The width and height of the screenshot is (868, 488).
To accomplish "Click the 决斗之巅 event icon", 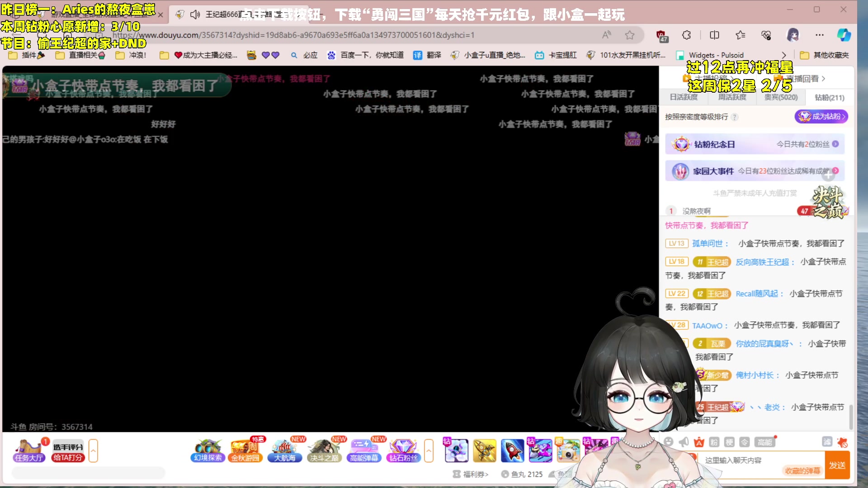I will [x=324, y=450].
